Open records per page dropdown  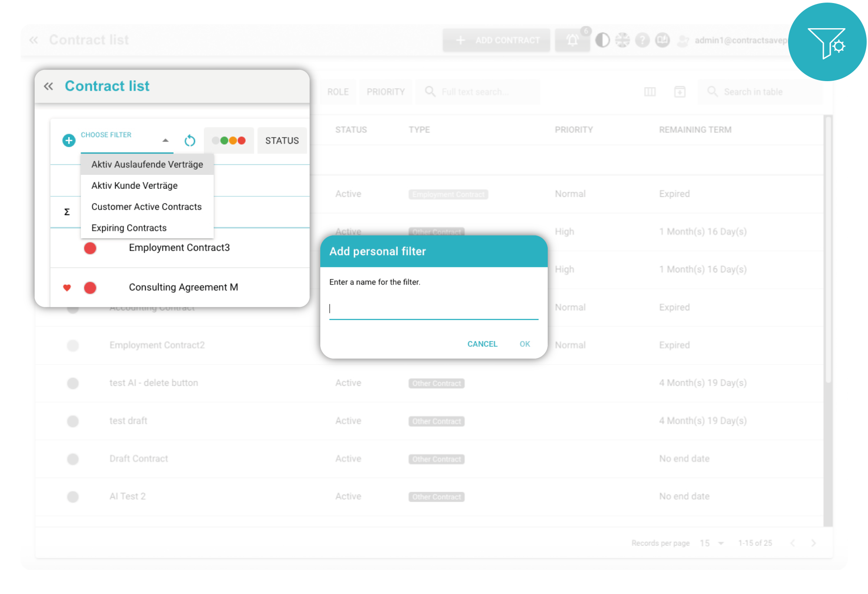coord(712,543)
